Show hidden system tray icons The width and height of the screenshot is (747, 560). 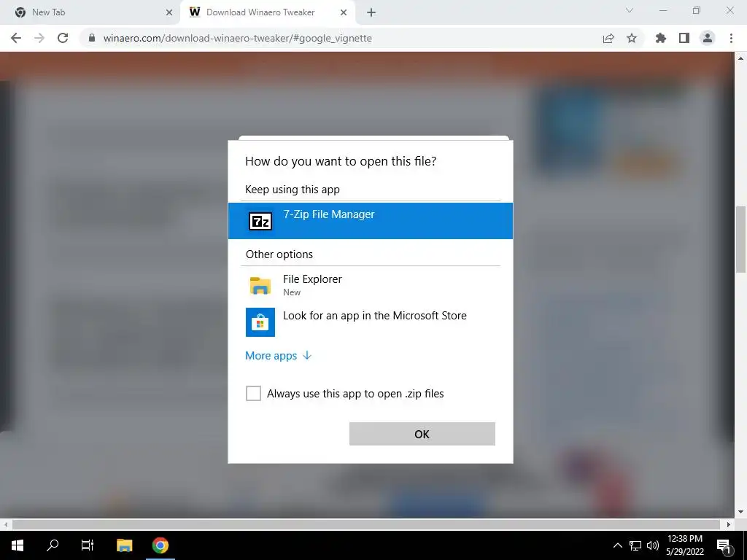pos(617,545)
